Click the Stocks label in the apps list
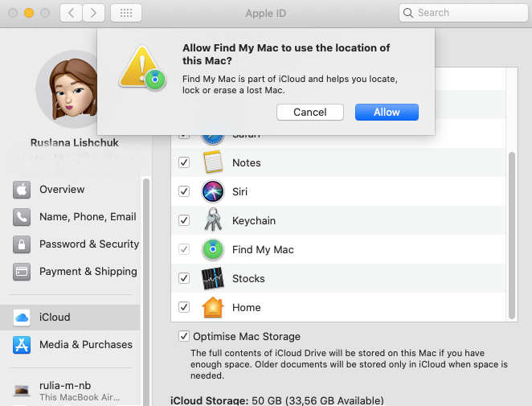The height and width of the screenshot is (406, 532). pyautogui.click(x=248, y=279)
